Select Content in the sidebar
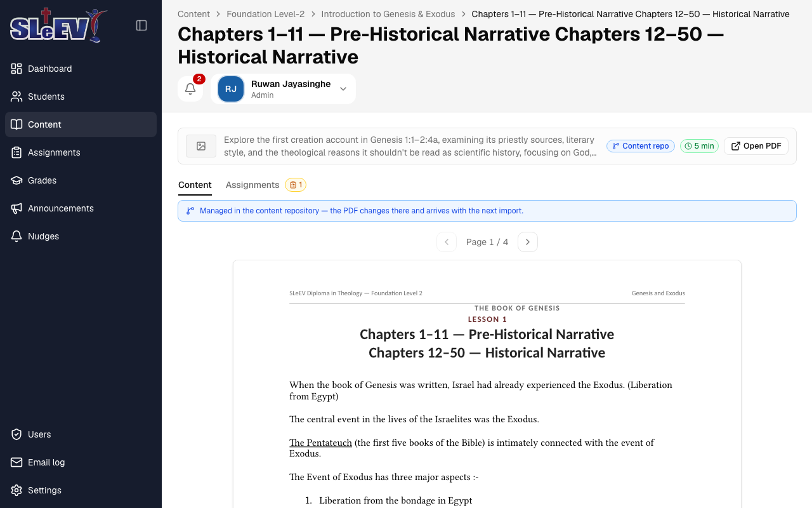This screenshot has height=508, width=812. [81, 124]
